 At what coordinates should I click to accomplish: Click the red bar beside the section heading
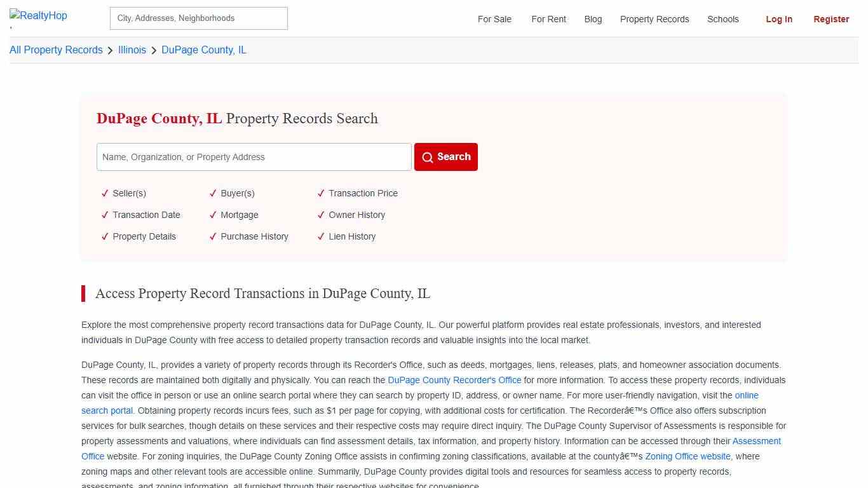point(83,293)
